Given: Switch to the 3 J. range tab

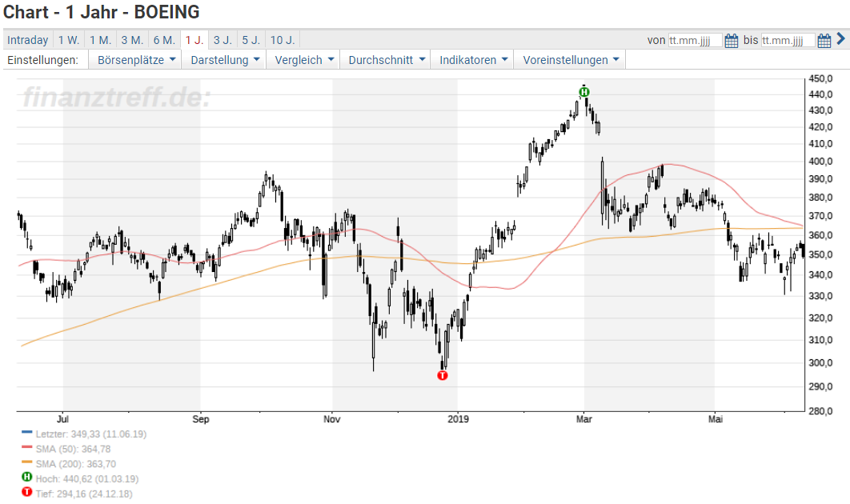Looking at the screenshot, I should pyautogui.click(x=223, y=40).
